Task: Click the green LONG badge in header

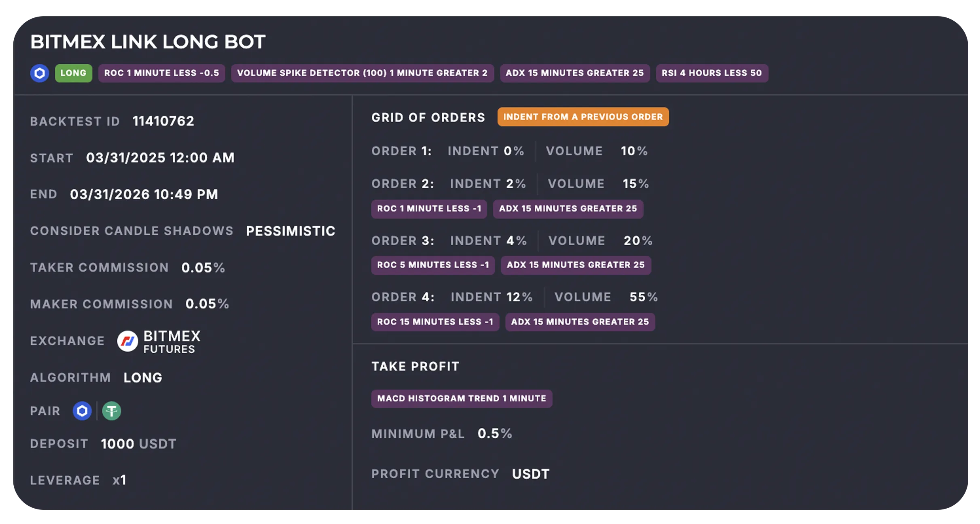Action: coord(74,73)
